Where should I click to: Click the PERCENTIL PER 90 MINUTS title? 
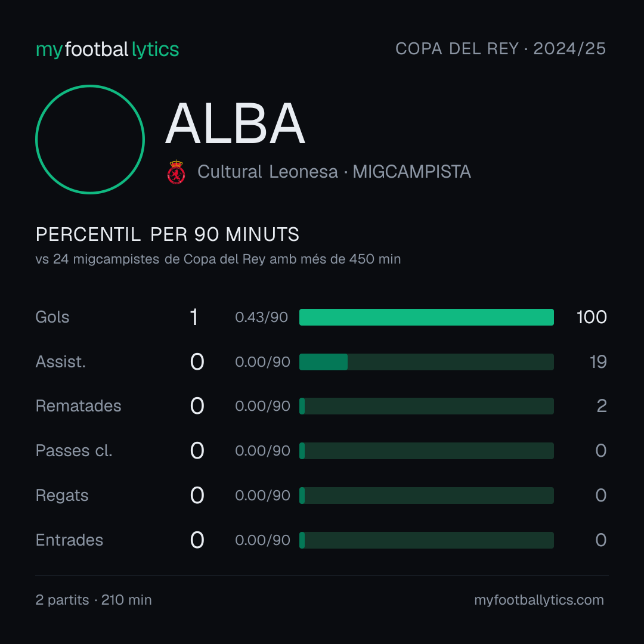pos(167,234)
